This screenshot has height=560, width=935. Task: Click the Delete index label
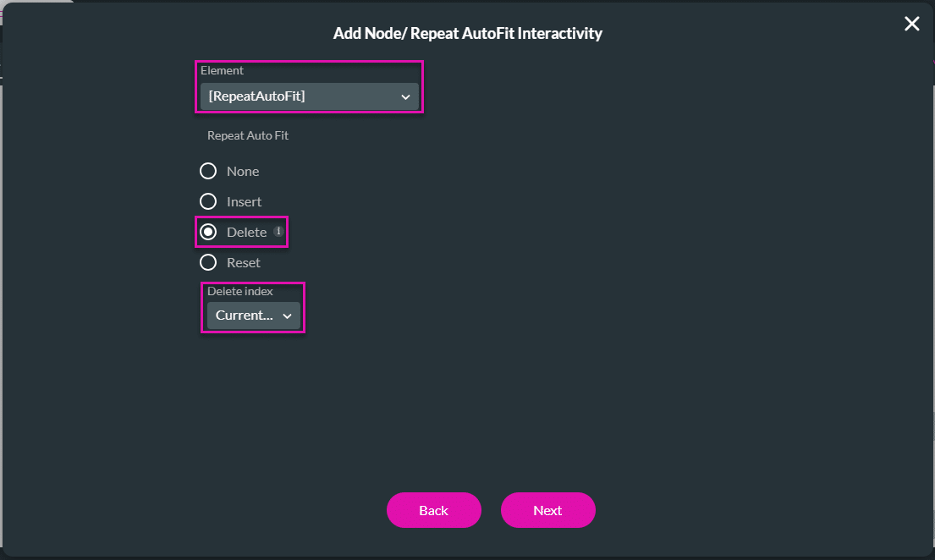point(239,290)
